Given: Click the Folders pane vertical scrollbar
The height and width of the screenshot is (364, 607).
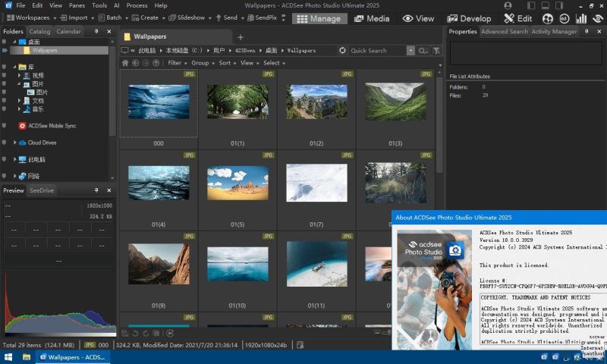Looking at the screenshot, I should click(x=112, y=91).
